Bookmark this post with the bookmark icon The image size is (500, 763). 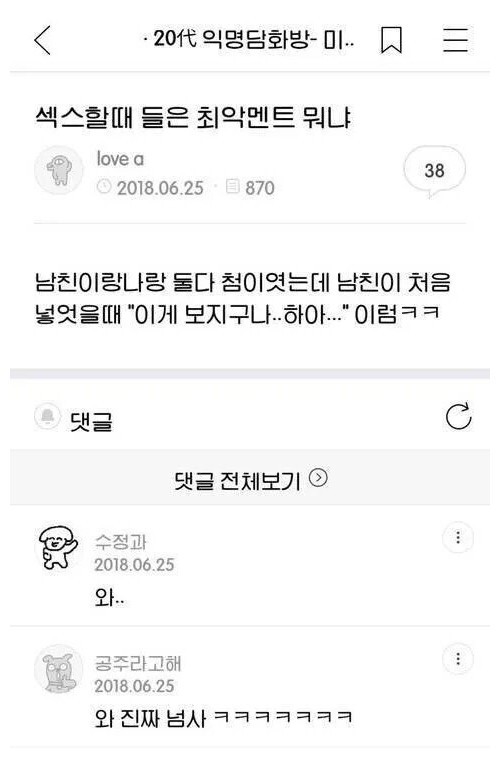tap(391, 40)
